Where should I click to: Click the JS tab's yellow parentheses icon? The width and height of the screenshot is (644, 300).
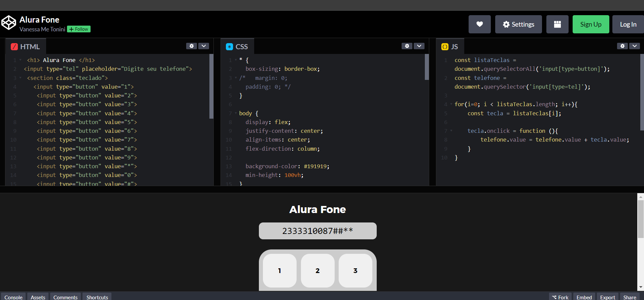(445, 47)
